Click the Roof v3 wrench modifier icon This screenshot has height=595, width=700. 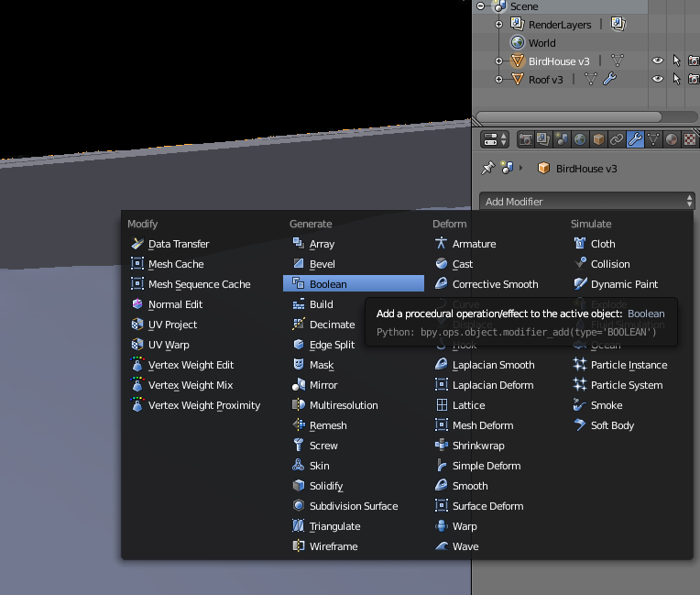[610, 79]
